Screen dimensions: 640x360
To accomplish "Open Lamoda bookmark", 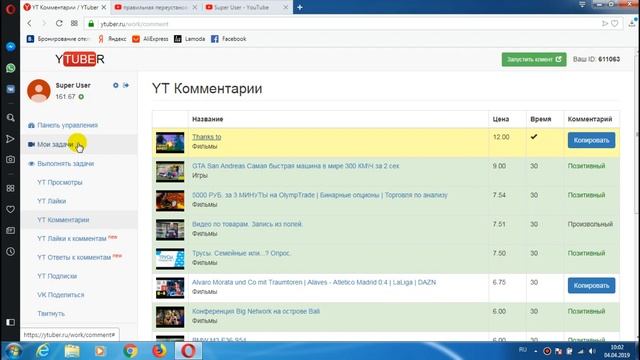I will click(189, 39).
